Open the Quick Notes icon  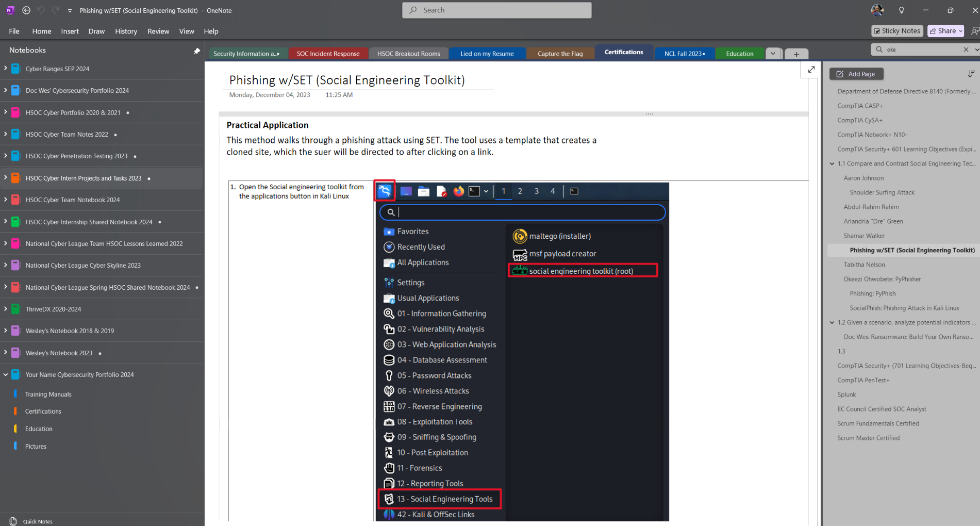(13, 521)
